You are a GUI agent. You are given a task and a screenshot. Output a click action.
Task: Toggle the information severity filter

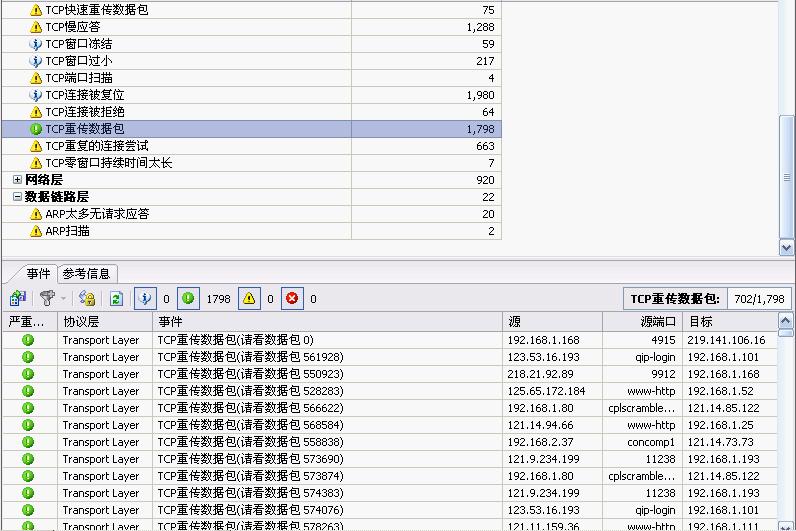pos(145,298)
